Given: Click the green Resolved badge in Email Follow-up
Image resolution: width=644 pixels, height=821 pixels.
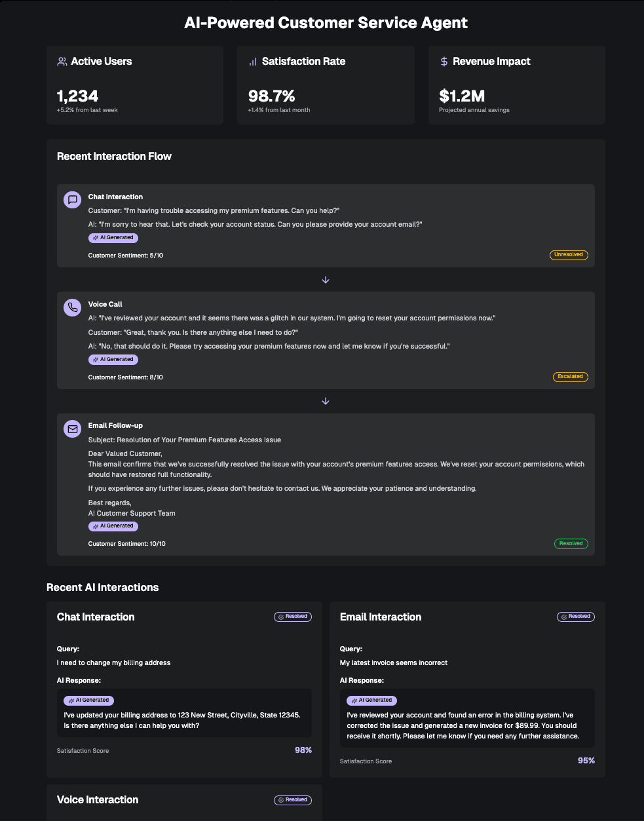Looking at the screenshot, I should click(x=571, y=544).
